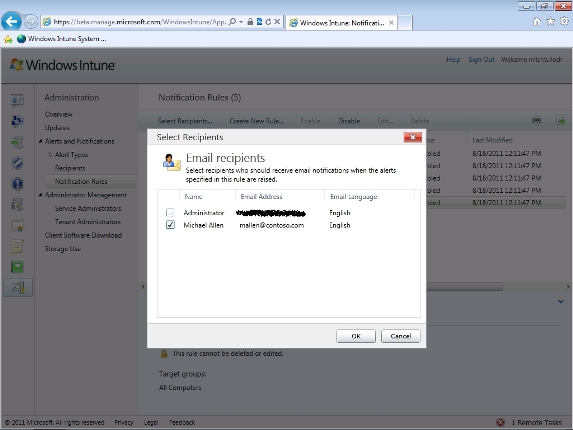This screenshot has width=573, height=430.
Task: Open the Legal footer link
Action: click(151, 423)
